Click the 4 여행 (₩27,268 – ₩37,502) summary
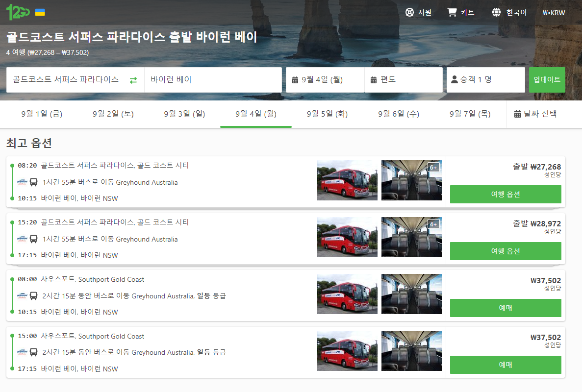582x392 pixels. (48, 52)
